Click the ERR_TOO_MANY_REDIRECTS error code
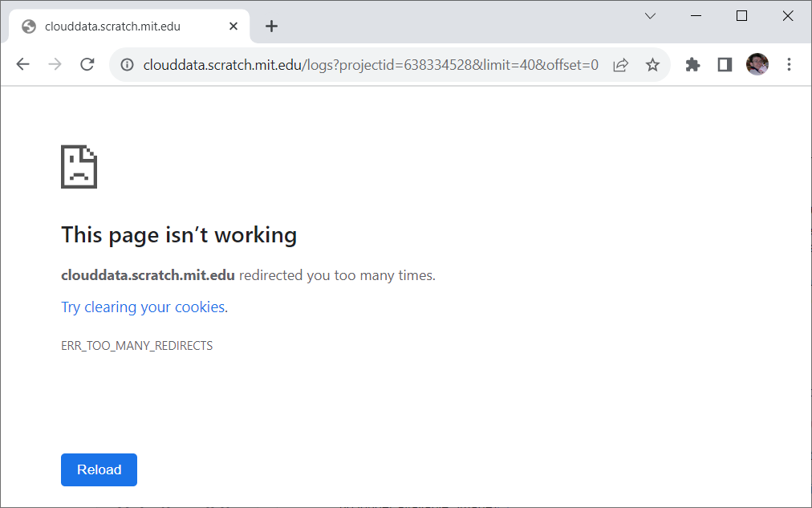 136,345
